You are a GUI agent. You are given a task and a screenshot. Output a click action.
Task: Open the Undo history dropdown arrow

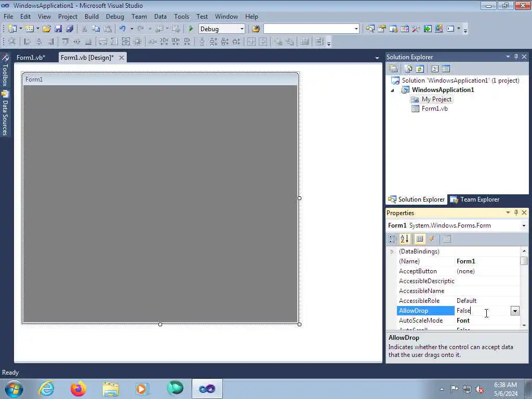pyautogui.click(x=131, y=29)
